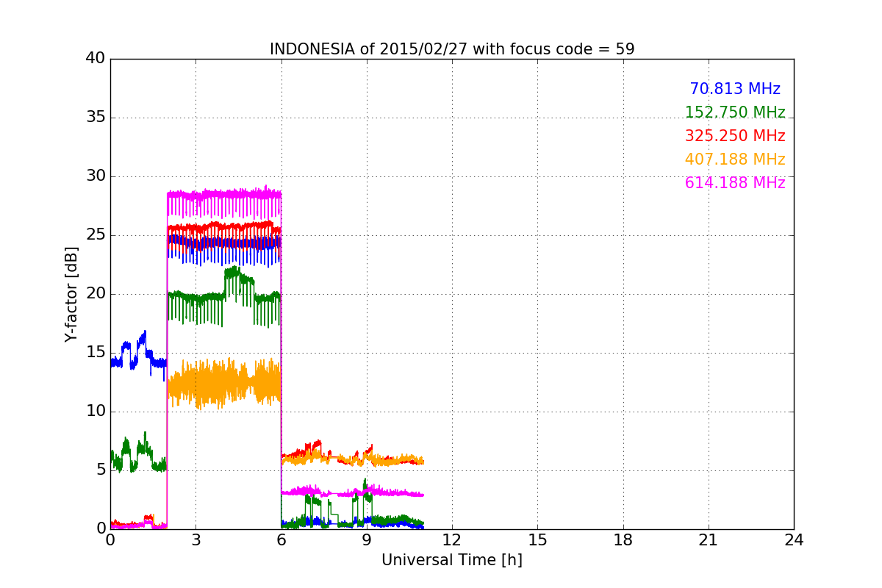
Task: Click x-axis tick label 9
Action: tap(367, 540)
